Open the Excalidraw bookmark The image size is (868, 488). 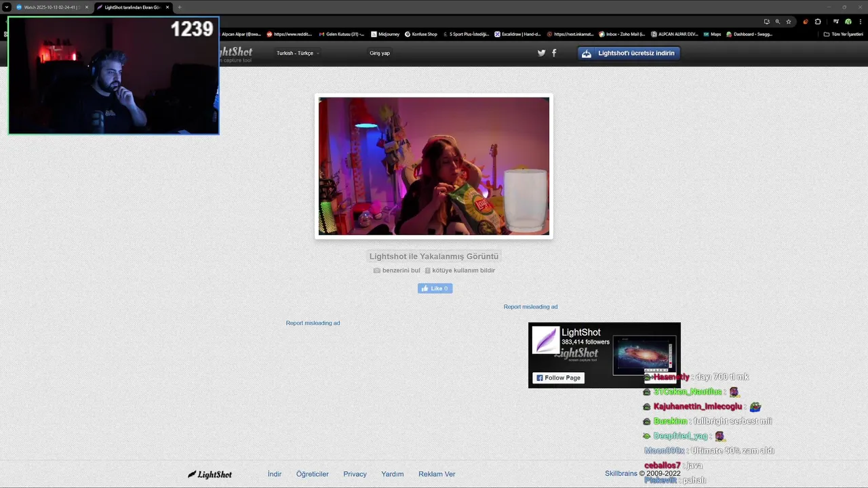pos(517,34)
